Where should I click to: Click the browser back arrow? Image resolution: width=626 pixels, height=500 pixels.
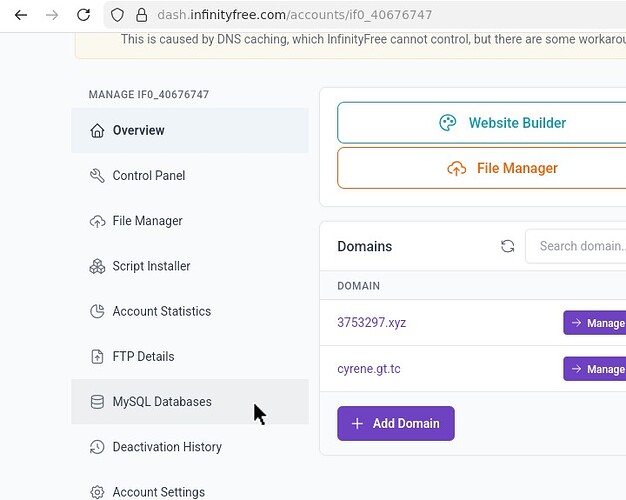21,15
